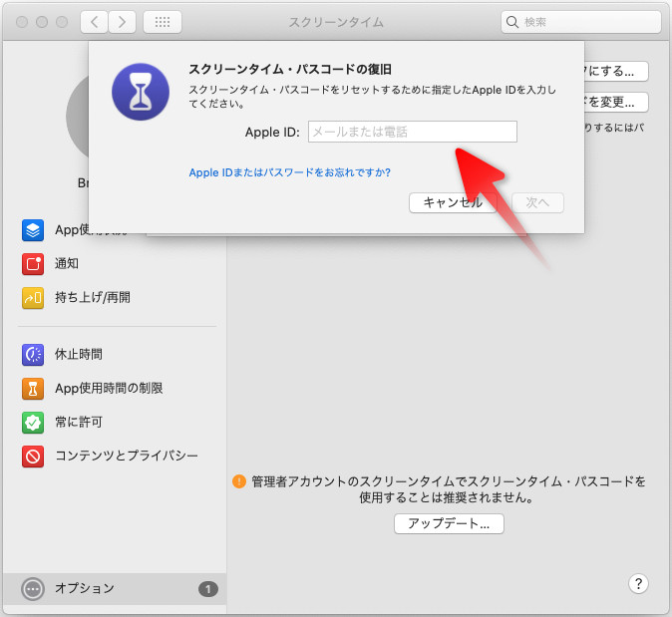The width and height of the screenshot is (672, 617).
Task: Show all preferences via the grid icon
Action: pyautogui.click(x=162, y=22)
